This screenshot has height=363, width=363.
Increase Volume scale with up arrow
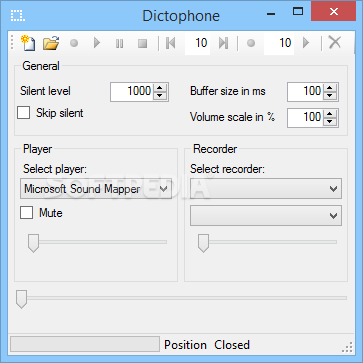tap(330, 114)
